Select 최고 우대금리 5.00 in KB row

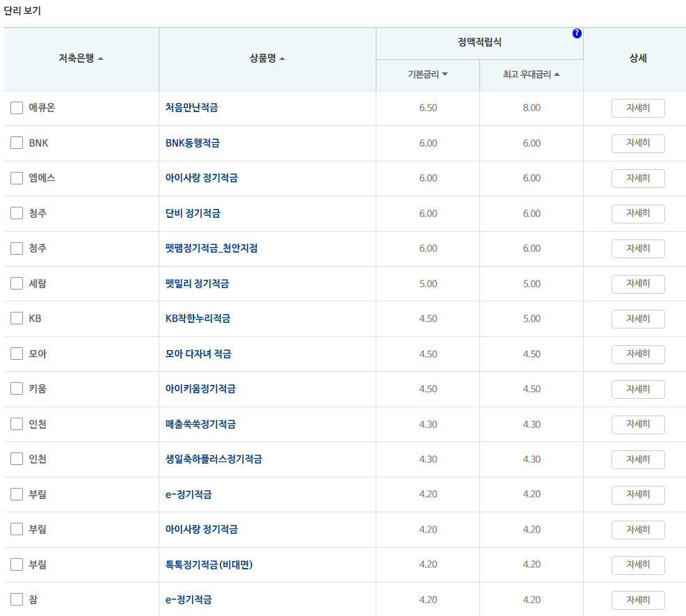pos(532,319)
